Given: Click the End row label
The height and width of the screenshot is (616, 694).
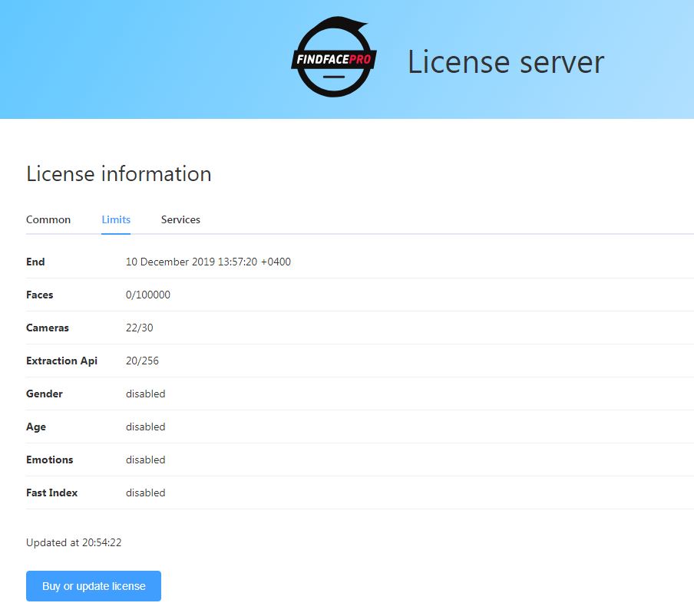Looking at the screenshot, I should 35,262.
